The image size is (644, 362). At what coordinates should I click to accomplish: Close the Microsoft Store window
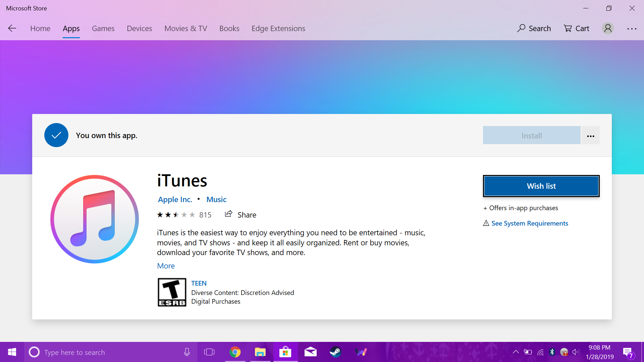632,8
